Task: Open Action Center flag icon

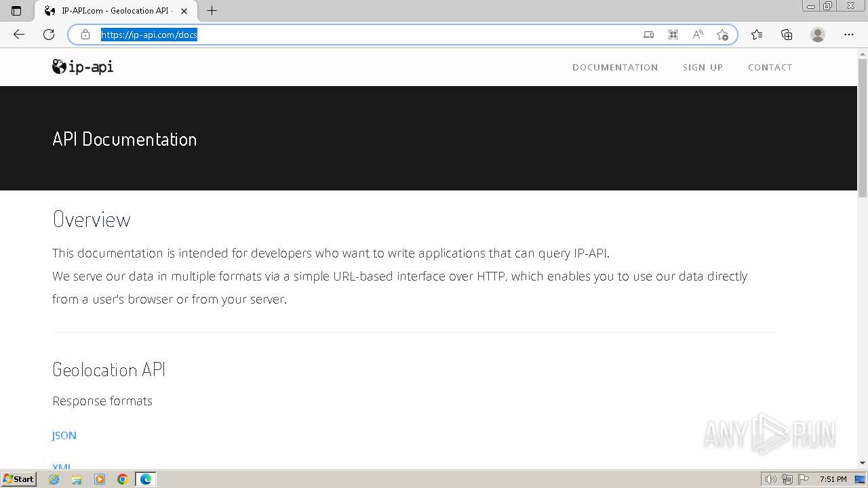Action: (x=803, y=479)
